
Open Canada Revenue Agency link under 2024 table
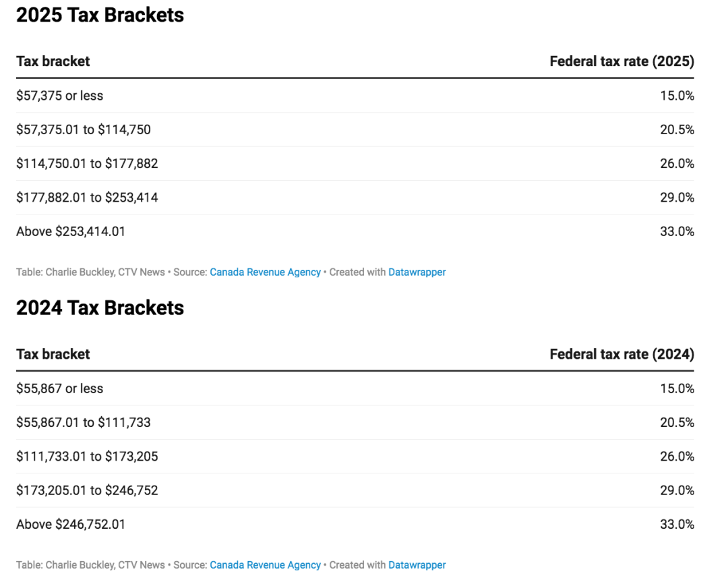point(265,565)
